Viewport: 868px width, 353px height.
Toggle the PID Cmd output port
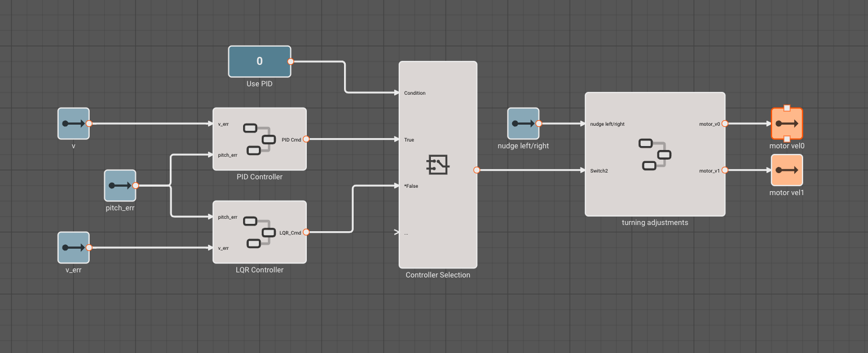click(x=306, y=139)
